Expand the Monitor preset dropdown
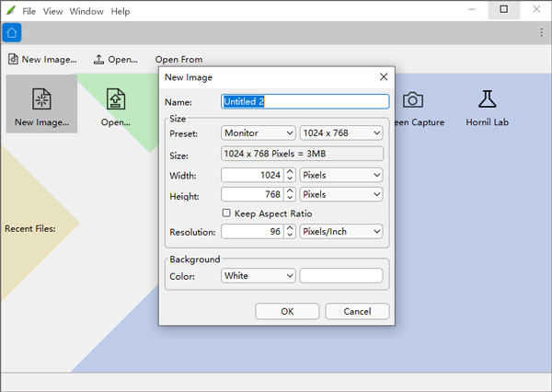This screenshot has height=392, width=552. [259, 133]
